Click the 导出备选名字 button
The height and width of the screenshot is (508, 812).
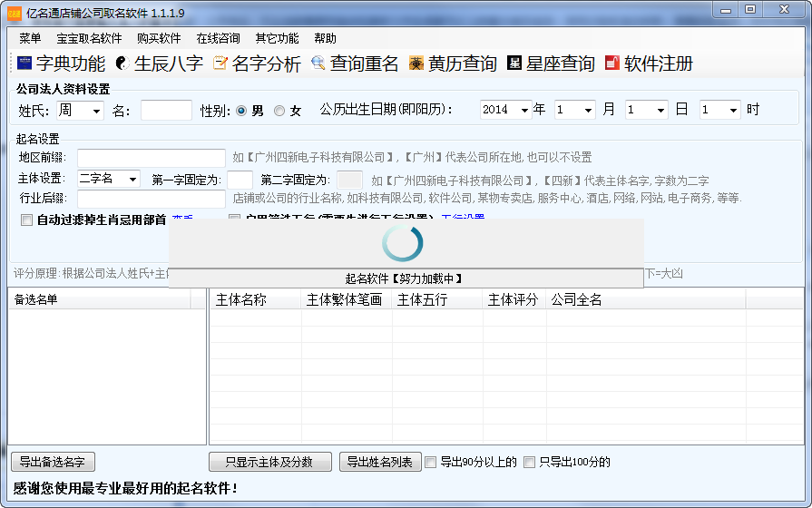(53, 462)
